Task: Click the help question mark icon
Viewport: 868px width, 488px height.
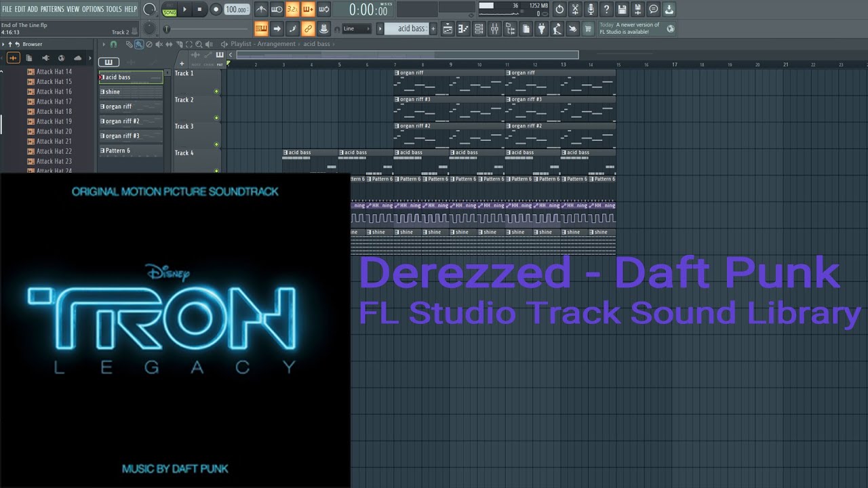Action: point(606,9)
